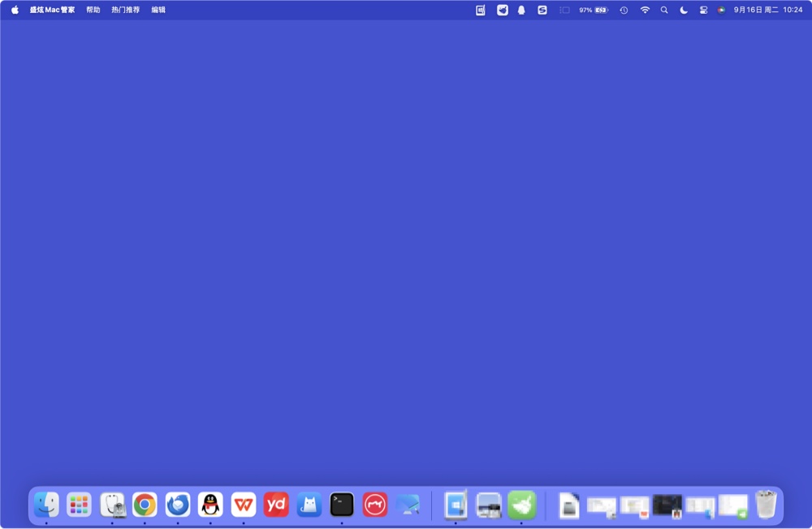Toggle Focus mode moon icon
812x529 pixels.
point(684,10)
